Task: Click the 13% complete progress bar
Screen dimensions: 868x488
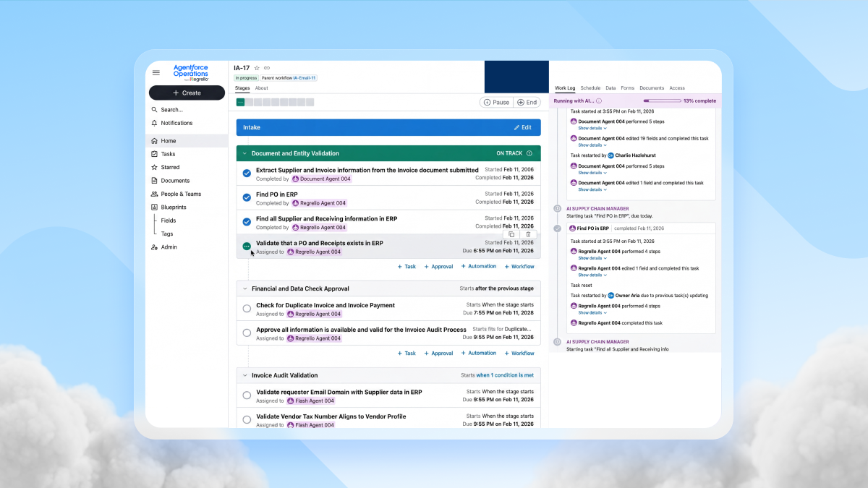Action: tap(661, 101)
